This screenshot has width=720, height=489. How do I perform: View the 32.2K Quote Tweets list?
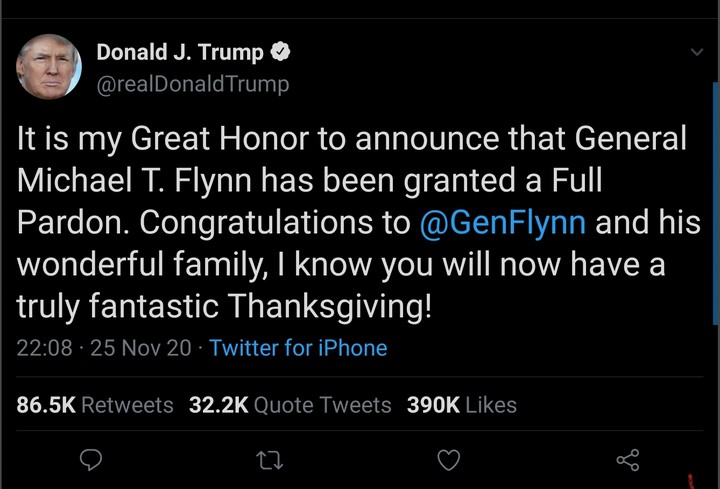click(x=290, y=405)
